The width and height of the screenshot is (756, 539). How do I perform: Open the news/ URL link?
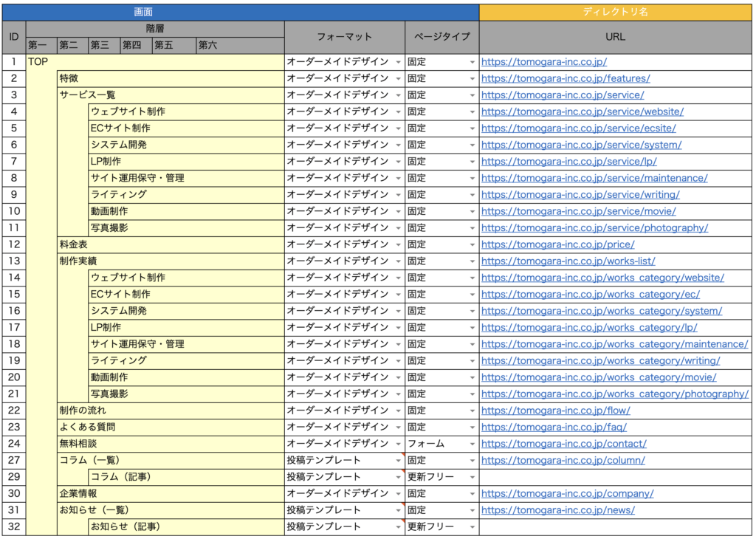(558, 510)
